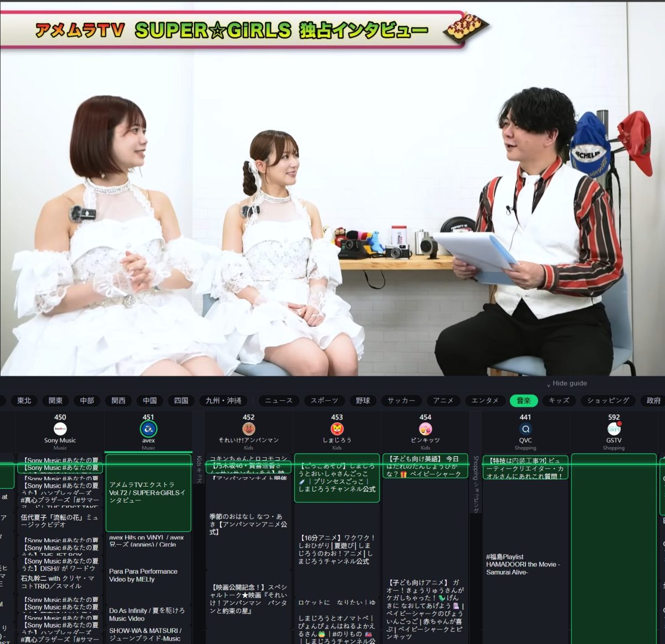The image size is (665, 644).
Task: Select the 野球 category chip
Action: 363,400
